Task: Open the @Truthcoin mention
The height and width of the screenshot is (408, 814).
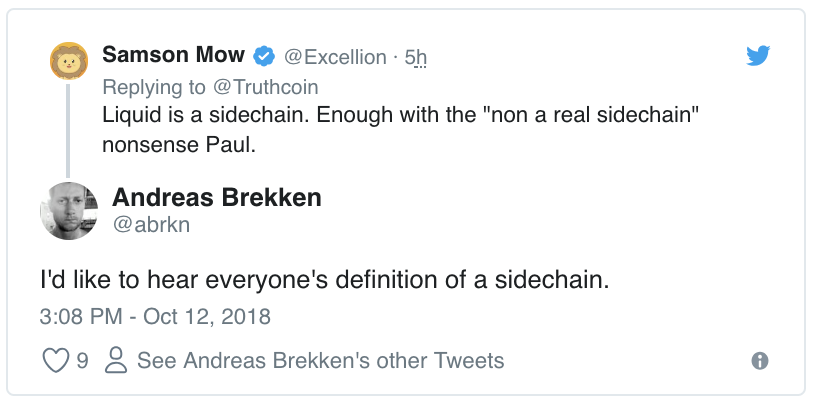Action: [265, 86]
